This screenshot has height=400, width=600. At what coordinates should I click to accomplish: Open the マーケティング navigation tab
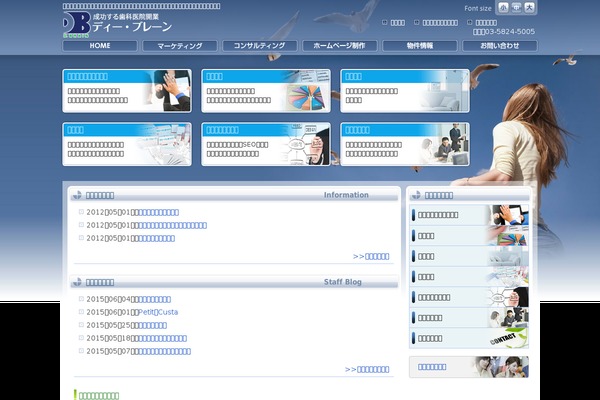[x=180, y=46]
